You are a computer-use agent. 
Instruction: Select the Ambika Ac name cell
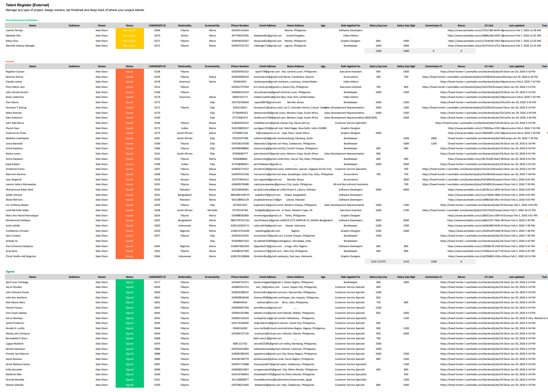[12, 241]
